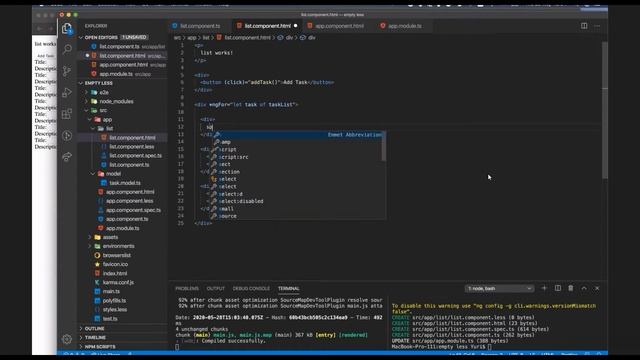Click the karma.conf.js file icon
The height and width of the screenshot is (360, 640).
coord(97,282)
